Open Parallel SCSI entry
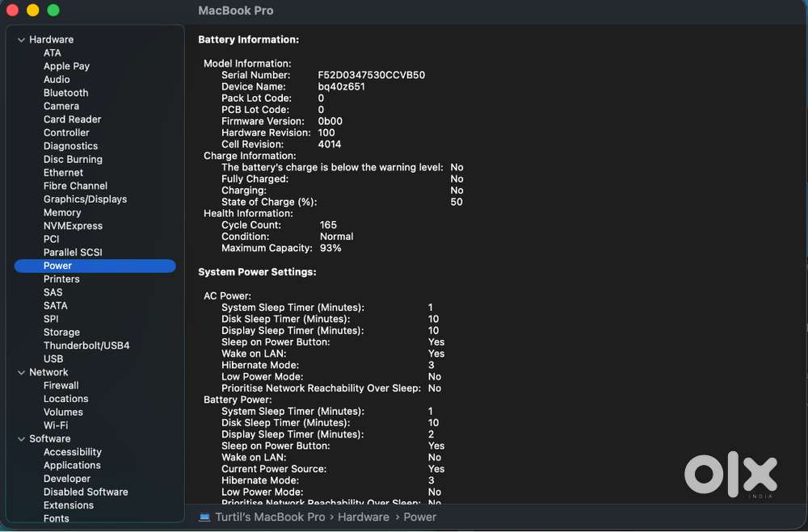 click(73, 253)
